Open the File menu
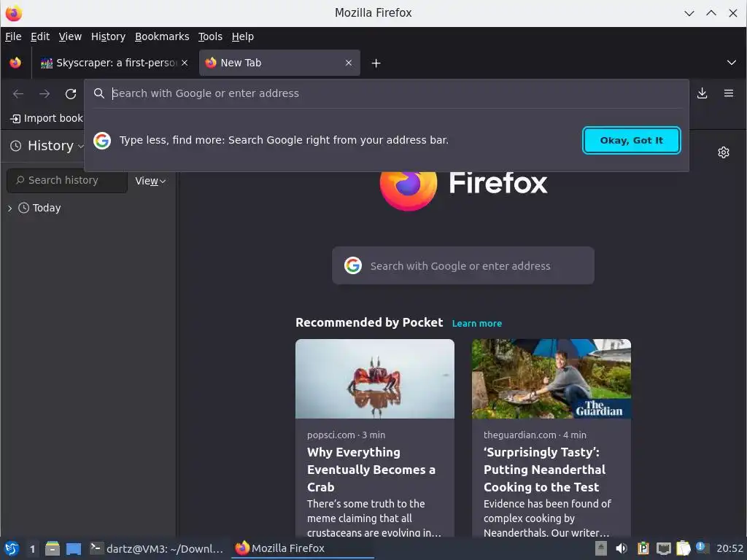 [13, 36]
